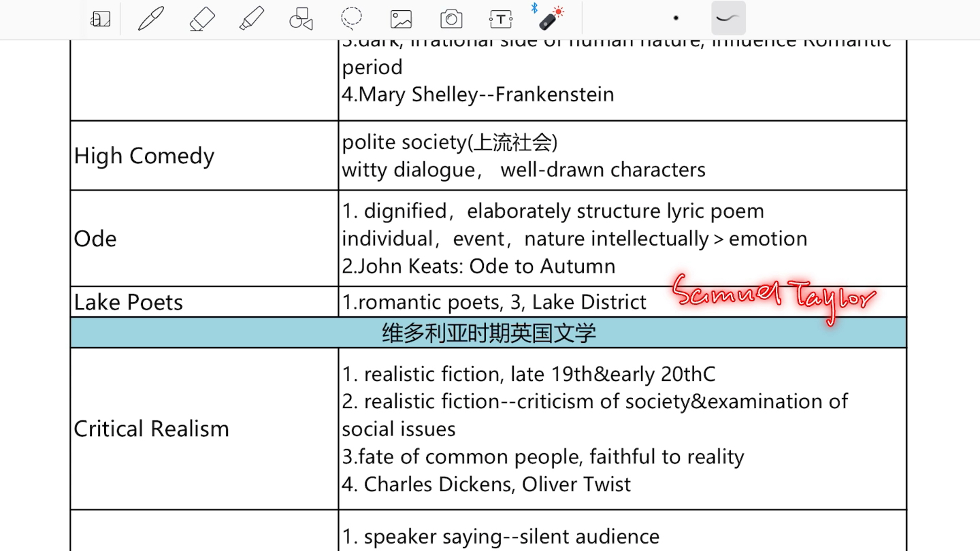
Task: Select the Highlighter tool
Action: [x=252, y=19]
